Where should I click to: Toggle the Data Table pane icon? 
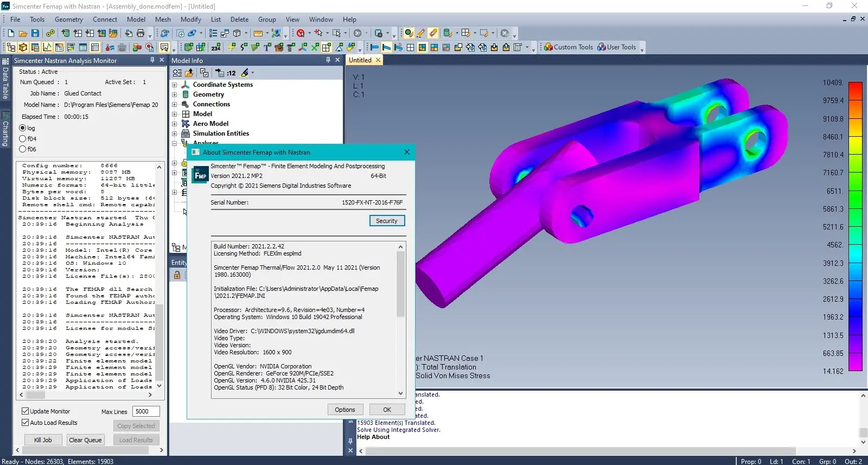point(95,47)
